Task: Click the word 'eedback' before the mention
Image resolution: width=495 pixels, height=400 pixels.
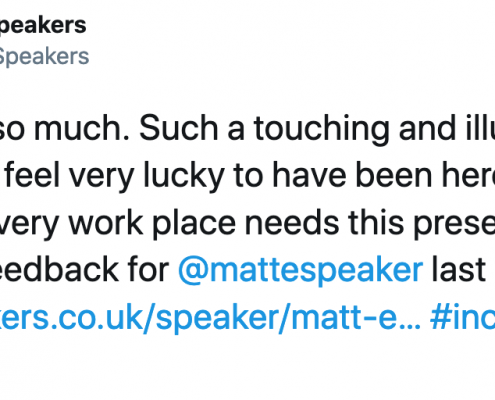Action: click(x=59, y=270)
